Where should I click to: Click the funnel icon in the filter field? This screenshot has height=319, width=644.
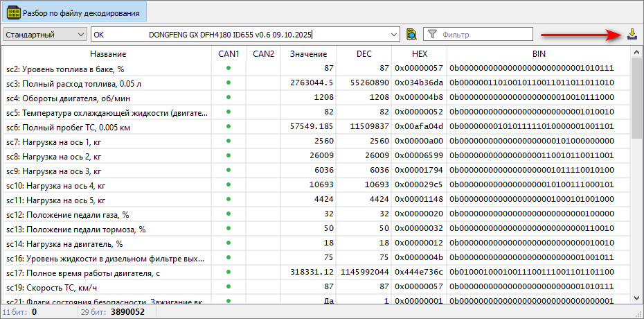click(x=432, y=34)
